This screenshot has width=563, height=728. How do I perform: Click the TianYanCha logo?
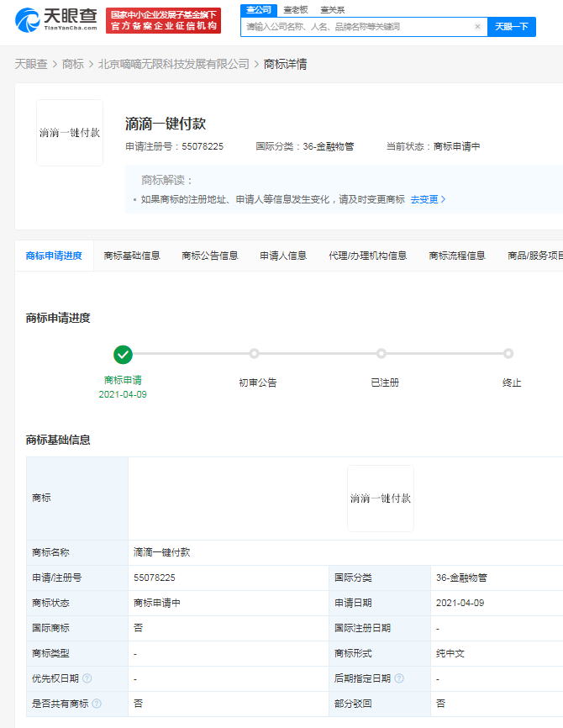click(55, 20)
